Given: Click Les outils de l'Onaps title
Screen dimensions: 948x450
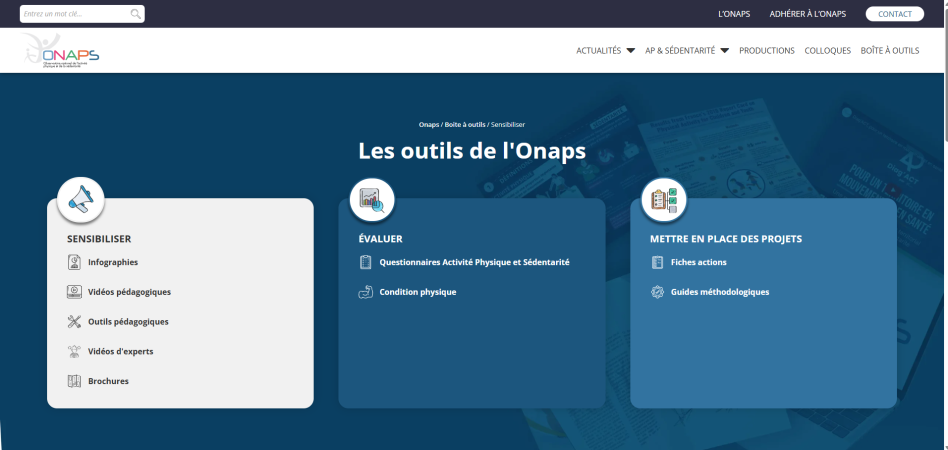Looking at the screenshot, I should [x=472, y=151].
